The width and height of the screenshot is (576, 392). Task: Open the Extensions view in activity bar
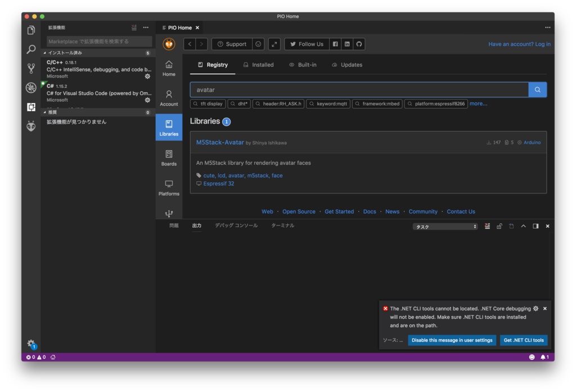[x=31, y=107]
